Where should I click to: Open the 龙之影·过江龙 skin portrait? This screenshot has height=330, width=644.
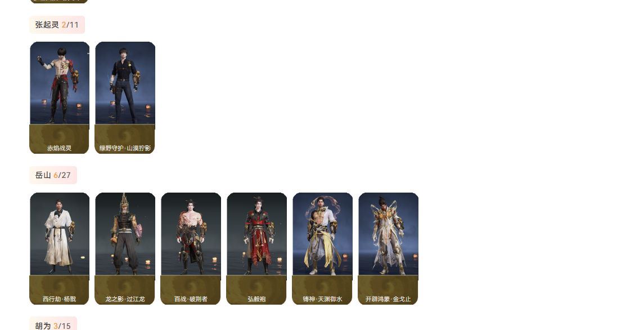(125, 234)
